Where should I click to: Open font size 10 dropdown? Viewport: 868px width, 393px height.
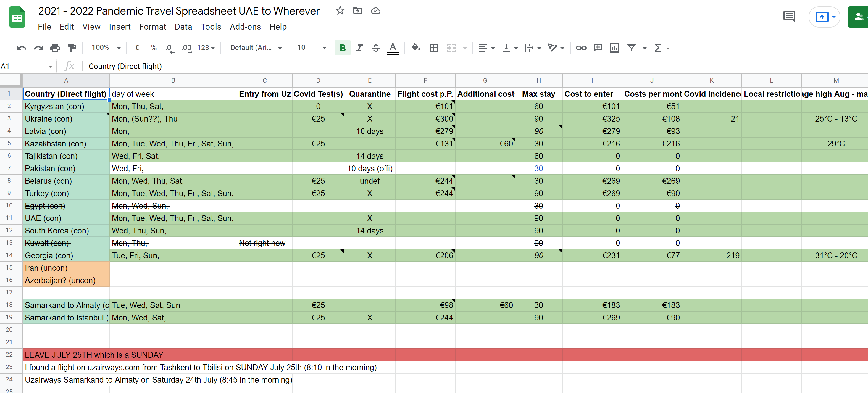(x=312, y=48)
